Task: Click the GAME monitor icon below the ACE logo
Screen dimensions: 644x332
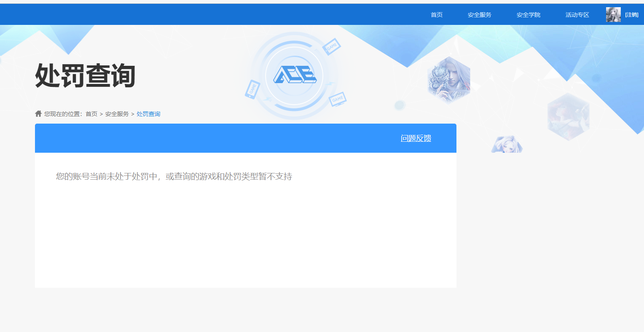Action: (337, 100)
